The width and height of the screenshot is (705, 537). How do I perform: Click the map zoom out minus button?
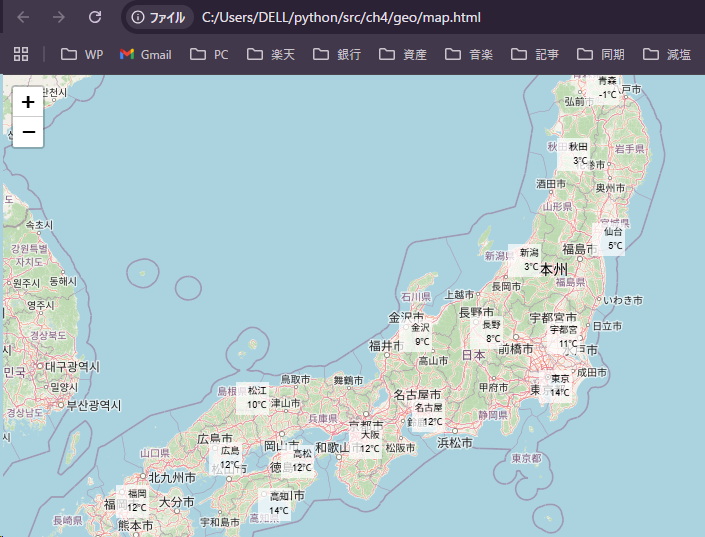[28, 132]
